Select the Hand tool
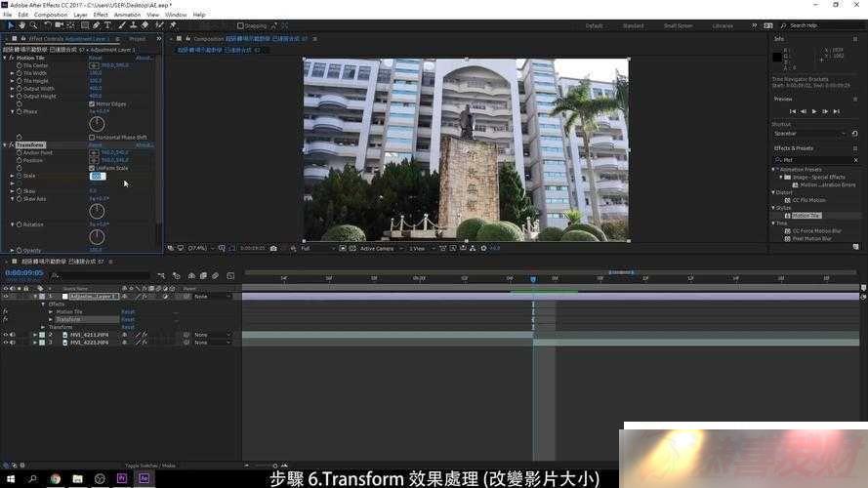The height and width of the screenshot is (488, 868). click(21, 25)
